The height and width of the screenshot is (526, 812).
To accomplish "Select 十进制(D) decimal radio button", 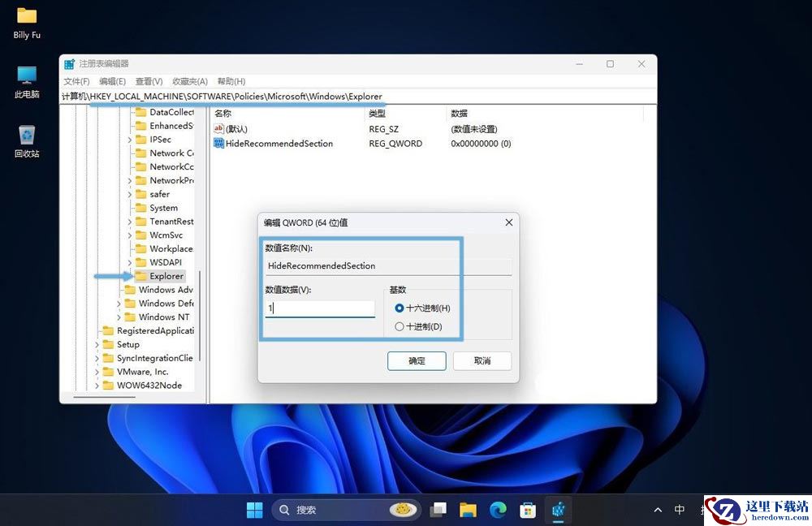I will click(399, 326).
